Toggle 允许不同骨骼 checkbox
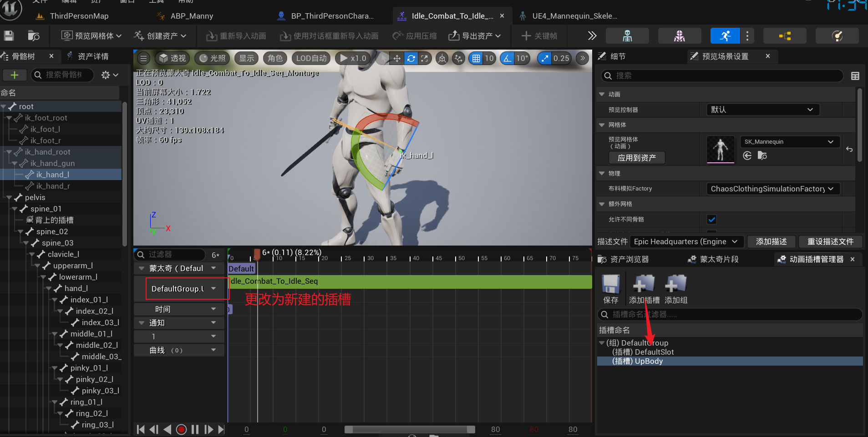Image resolution: width=868 pixels, height=437 pixels. (x=712, y=220)
